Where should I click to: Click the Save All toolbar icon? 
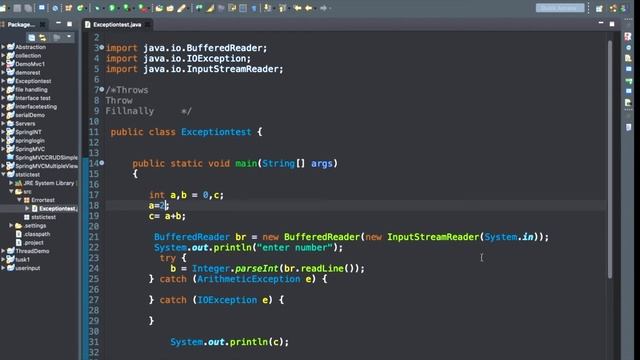pyautogui.click(x=28, y=8)
